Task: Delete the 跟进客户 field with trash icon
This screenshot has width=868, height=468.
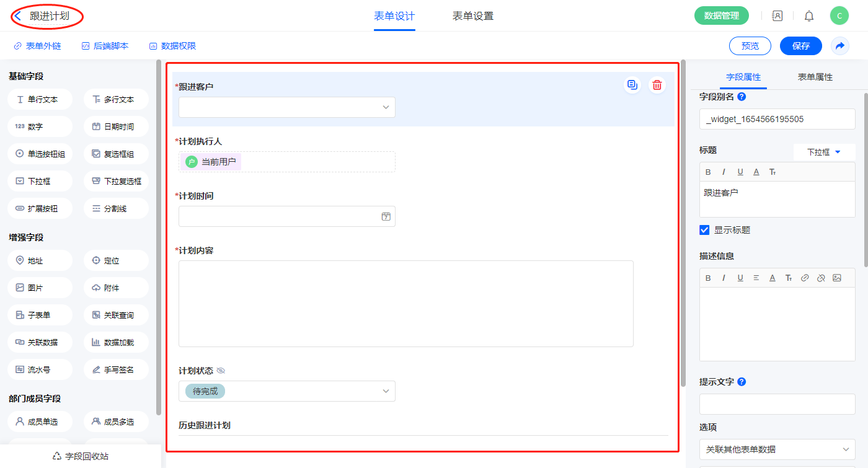Action: click(657, 86)
